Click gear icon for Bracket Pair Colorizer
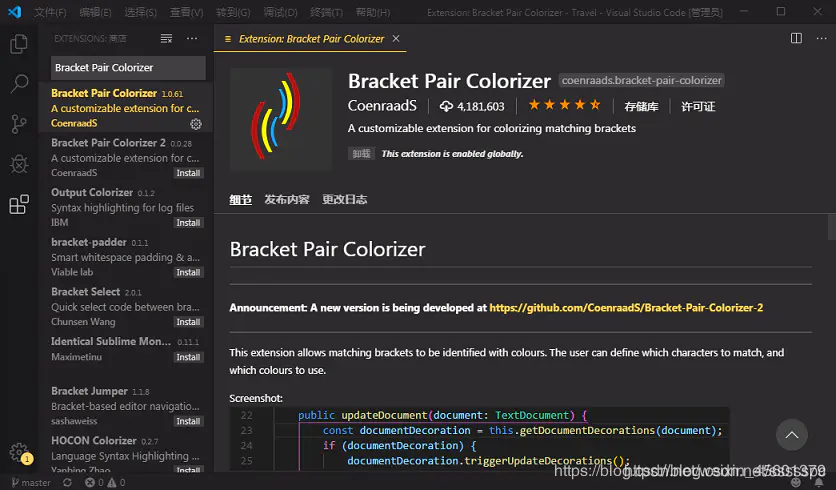This screenshot has width=836, height=490. pyautogui.click(x=196, y=124)
